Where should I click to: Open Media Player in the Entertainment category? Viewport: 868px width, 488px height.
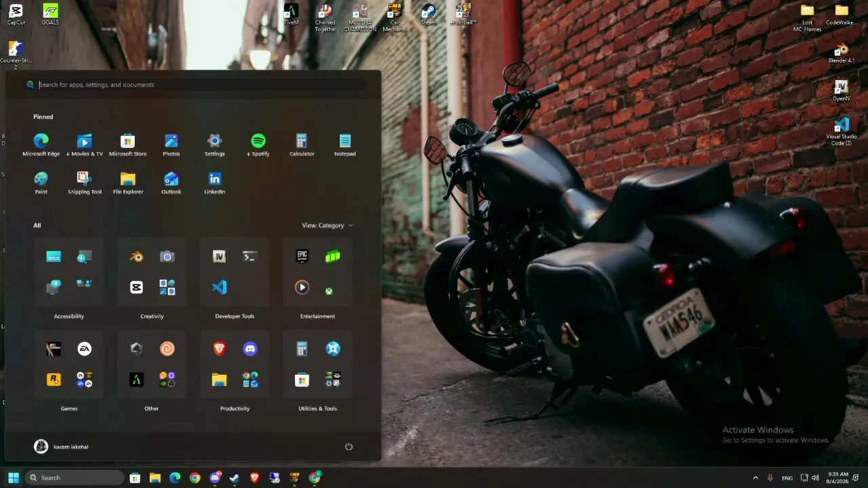(302, 287)
